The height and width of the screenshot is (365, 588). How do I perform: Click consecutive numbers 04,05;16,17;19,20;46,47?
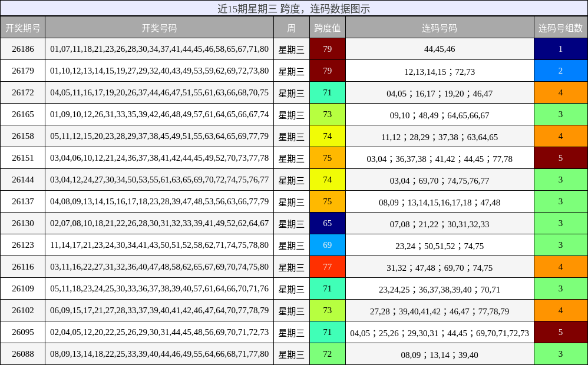point(440,93)
